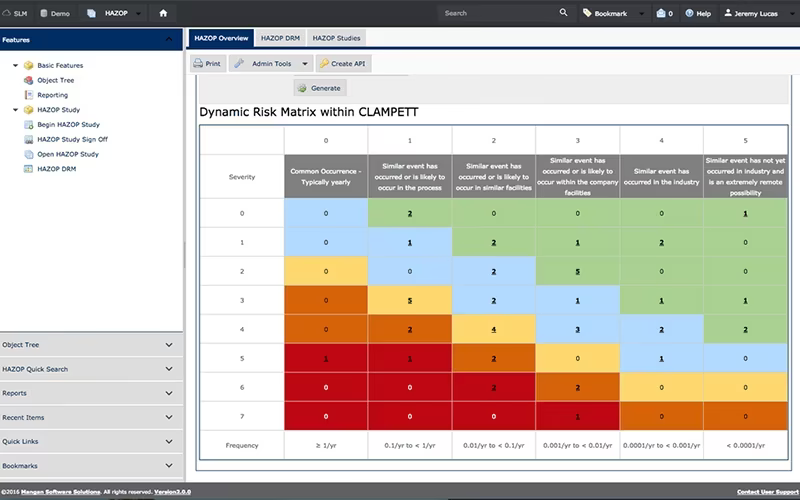Viewport: 800px width, 500px height.
Task: Open the Reporting tree item
Action: coord(52,95)
